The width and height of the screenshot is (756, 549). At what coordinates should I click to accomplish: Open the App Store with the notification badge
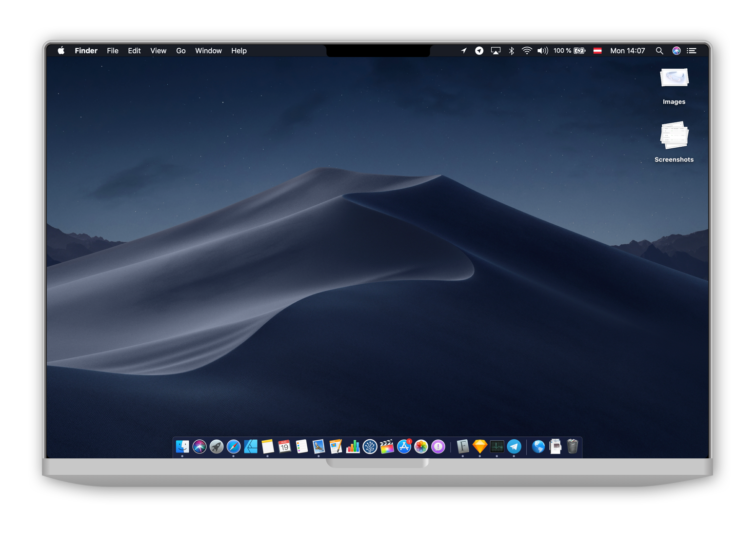[x=403, y=447]
